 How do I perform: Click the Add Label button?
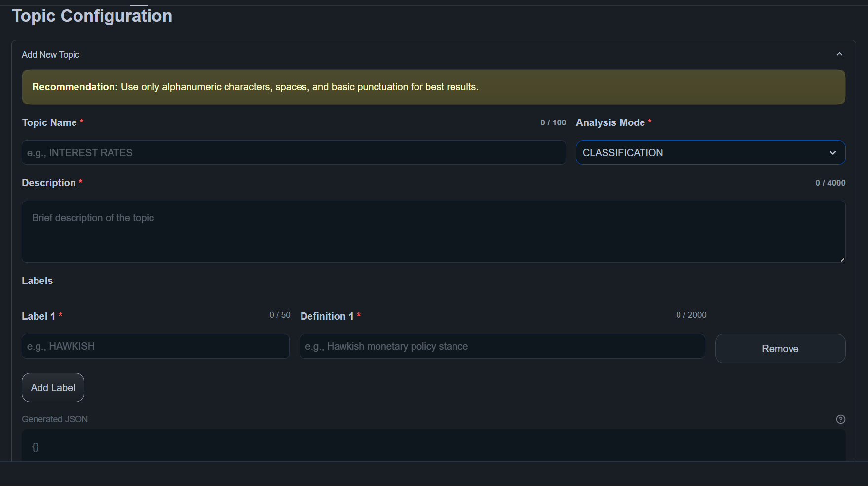pos(53,388)
